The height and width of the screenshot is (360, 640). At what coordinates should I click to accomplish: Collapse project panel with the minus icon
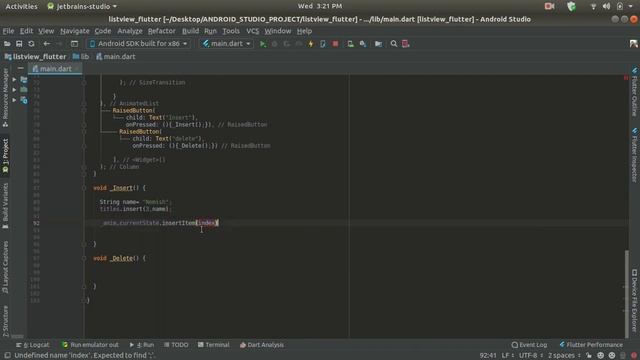pyautogui.click(x=20, y=68)
